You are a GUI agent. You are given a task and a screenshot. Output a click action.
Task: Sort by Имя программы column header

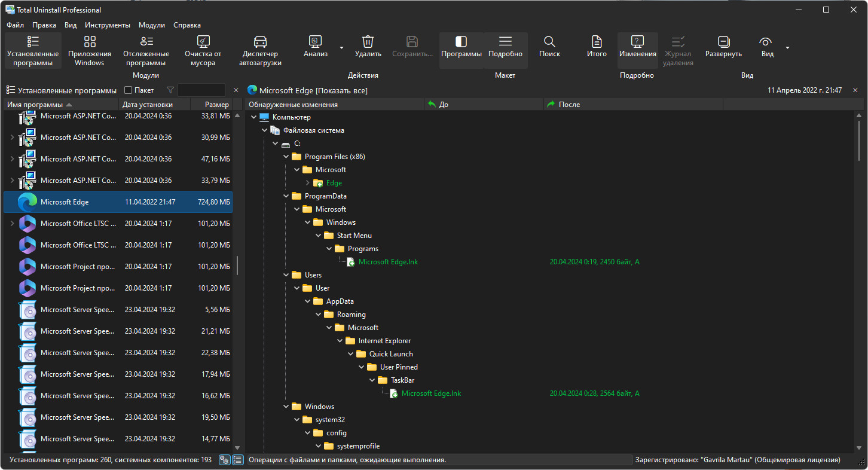coord(61,104)
